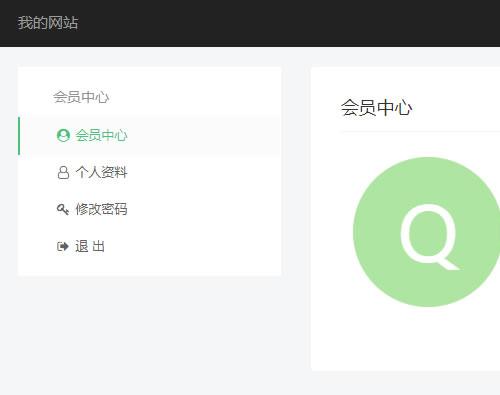Click the divider line under the page title
Image resolution: width=500 pixels, height=395 pixels.
pyautogui.click(x=420, y=132)
